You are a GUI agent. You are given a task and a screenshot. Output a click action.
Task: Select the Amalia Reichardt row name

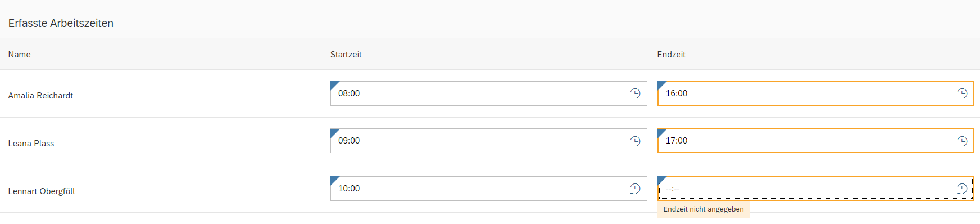40,96
